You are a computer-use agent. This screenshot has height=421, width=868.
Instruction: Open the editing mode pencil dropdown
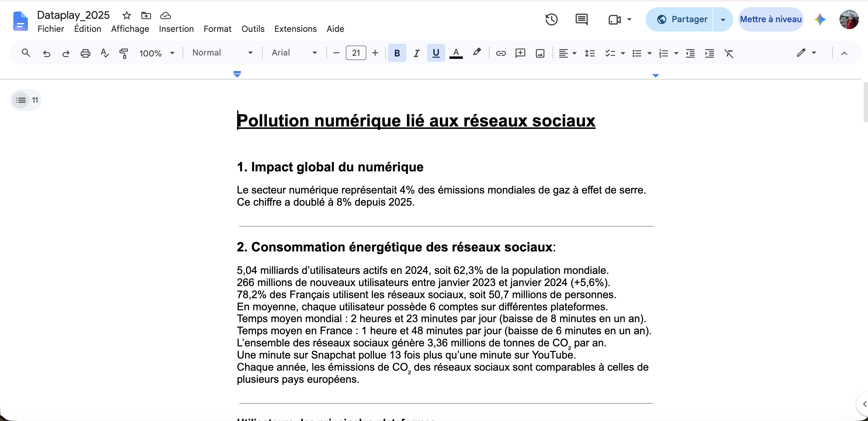[806, 52]
